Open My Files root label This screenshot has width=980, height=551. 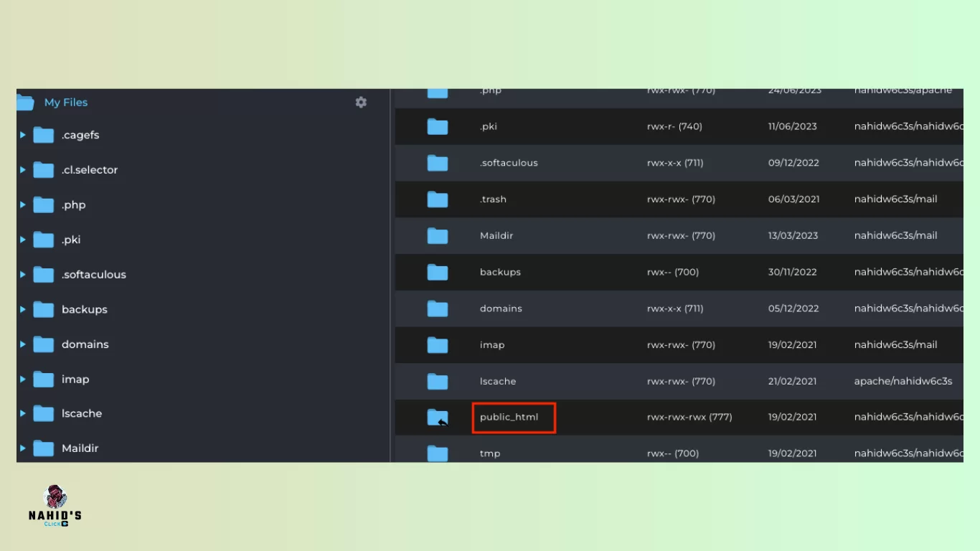66,103
